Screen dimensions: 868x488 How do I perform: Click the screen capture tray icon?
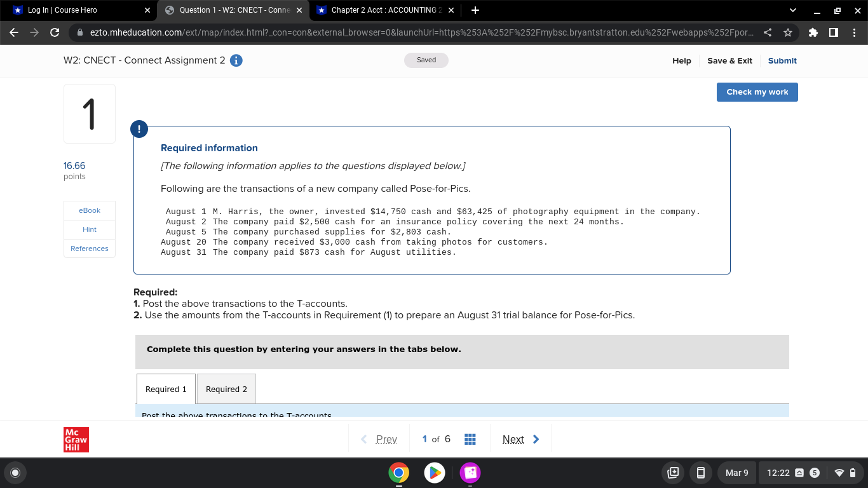[x=674, y=473]
